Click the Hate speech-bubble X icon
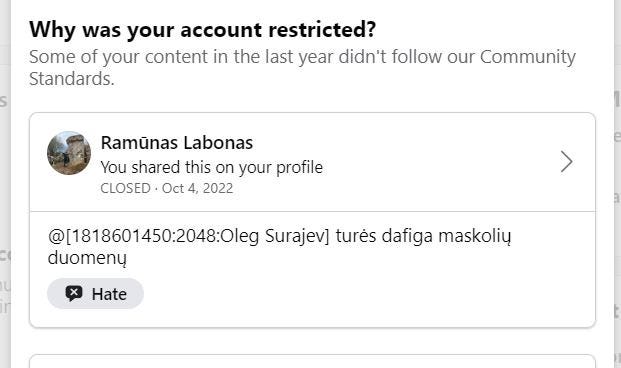 (x=74, y=294)
